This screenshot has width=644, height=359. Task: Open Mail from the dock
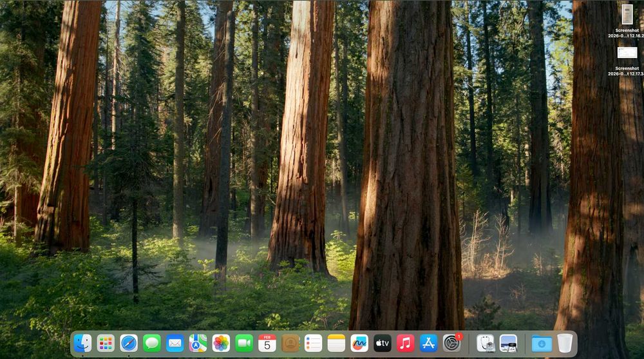coord(175,343)
